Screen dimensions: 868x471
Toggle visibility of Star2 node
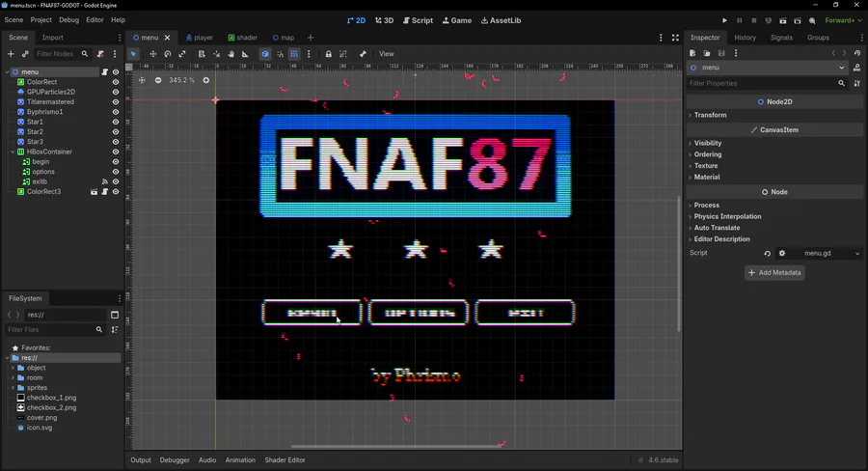[116, 132]
